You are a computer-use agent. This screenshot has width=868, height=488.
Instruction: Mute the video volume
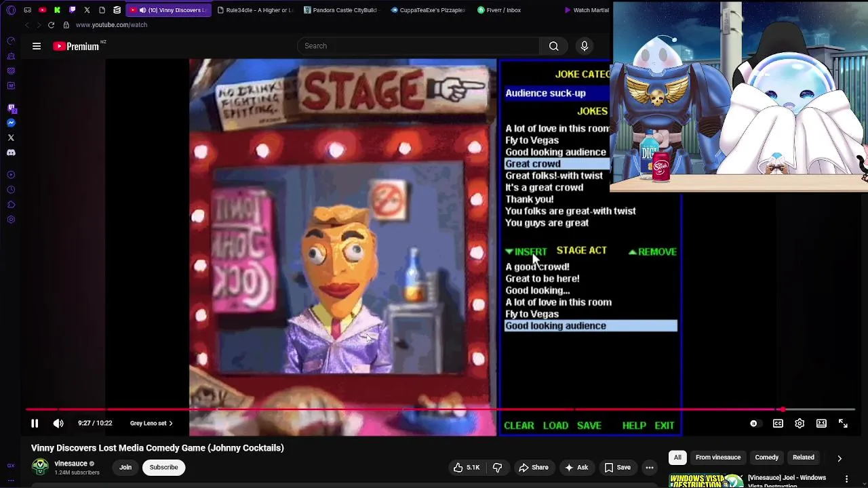(58, 424)
